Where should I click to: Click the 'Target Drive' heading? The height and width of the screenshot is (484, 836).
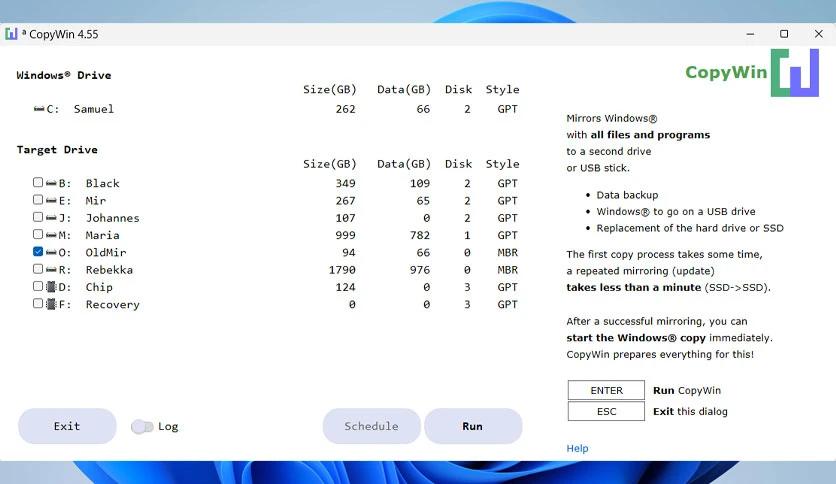point(57,150)
